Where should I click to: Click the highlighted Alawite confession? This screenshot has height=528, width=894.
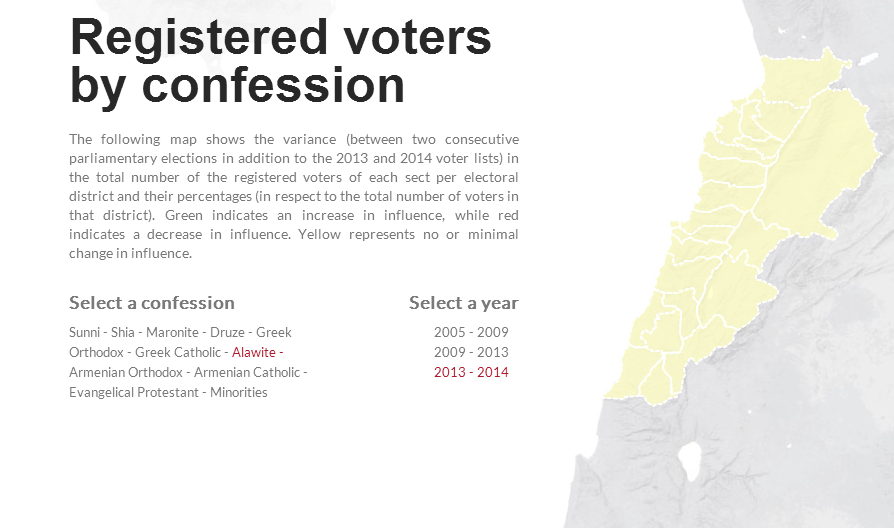point(253,352)
